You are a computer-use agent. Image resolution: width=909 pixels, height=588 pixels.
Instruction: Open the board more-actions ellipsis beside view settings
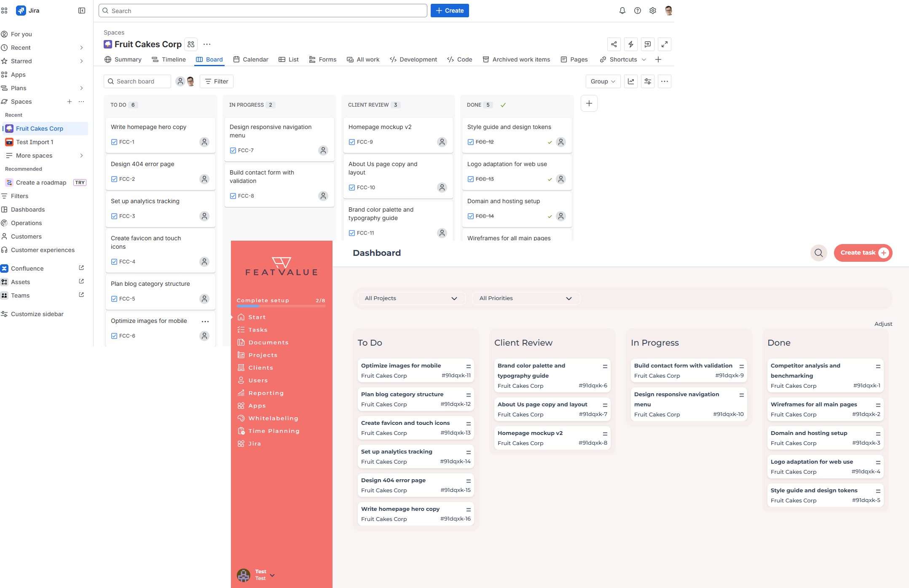pos(665,81)
